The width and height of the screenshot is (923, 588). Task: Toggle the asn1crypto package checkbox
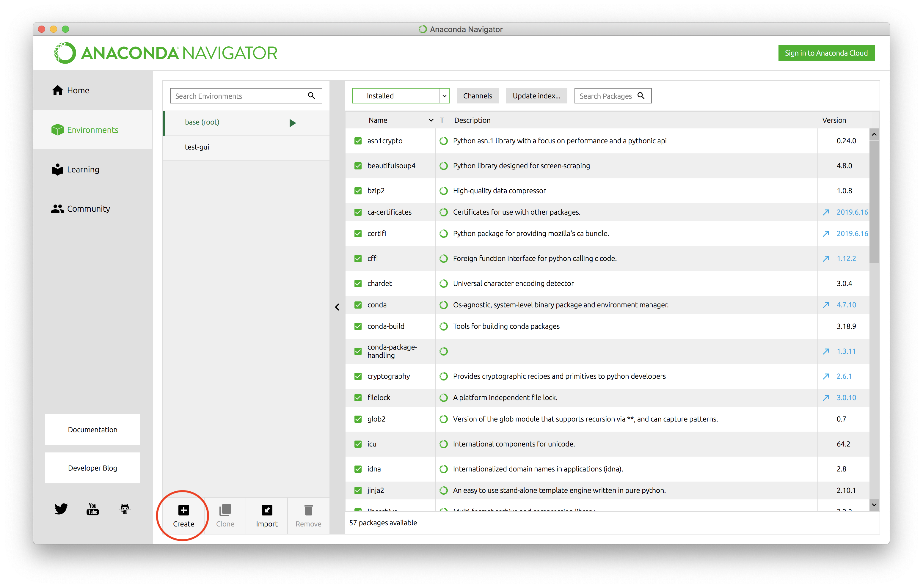pos(357,141)
